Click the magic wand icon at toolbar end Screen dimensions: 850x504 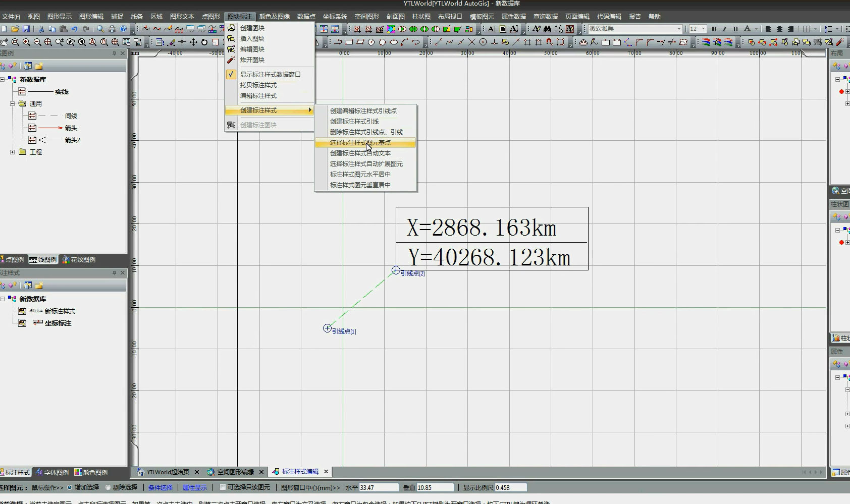[840, 42]
